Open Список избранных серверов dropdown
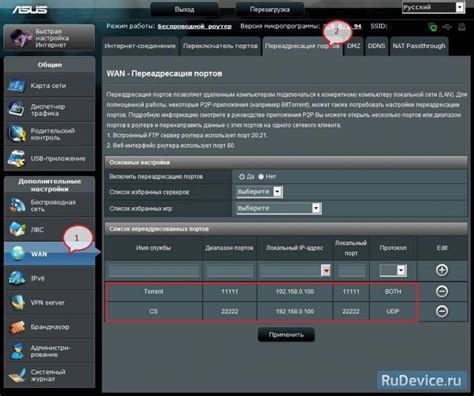474x396 pixels. (260, 192)
